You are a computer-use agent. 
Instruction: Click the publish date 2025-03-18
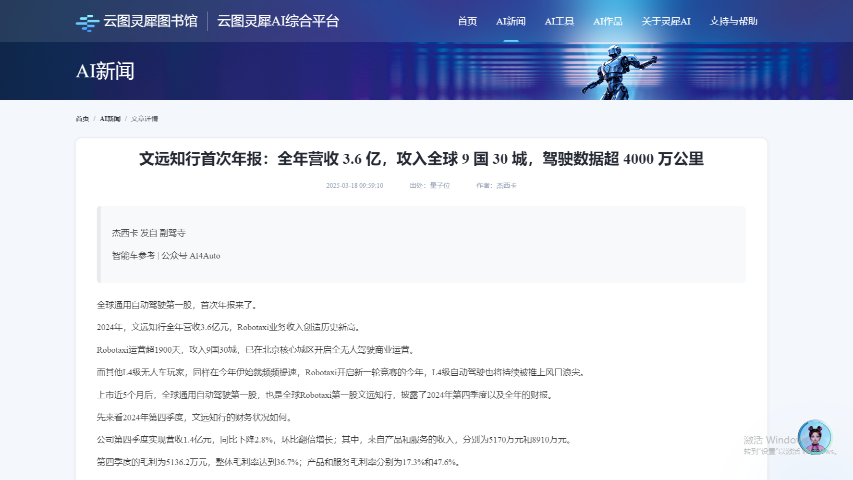(355, 186)
